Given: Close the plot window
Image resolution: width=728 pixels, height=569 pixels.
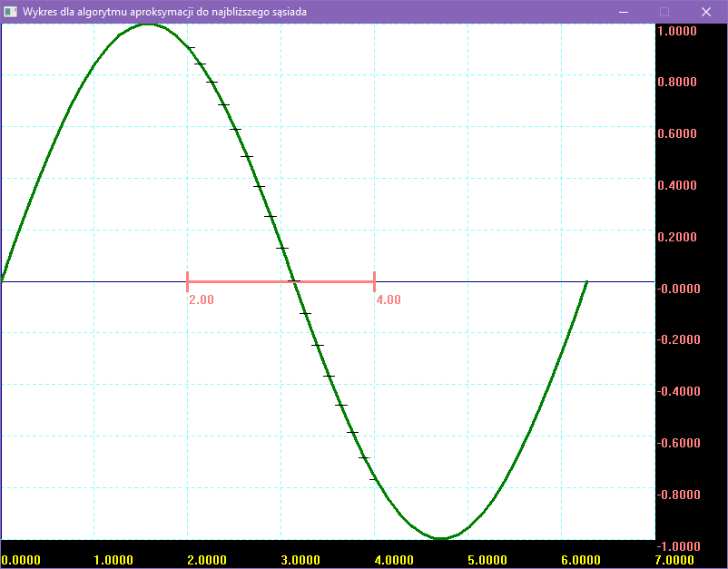Looking at the screenshot, I should tap(705, 12).
